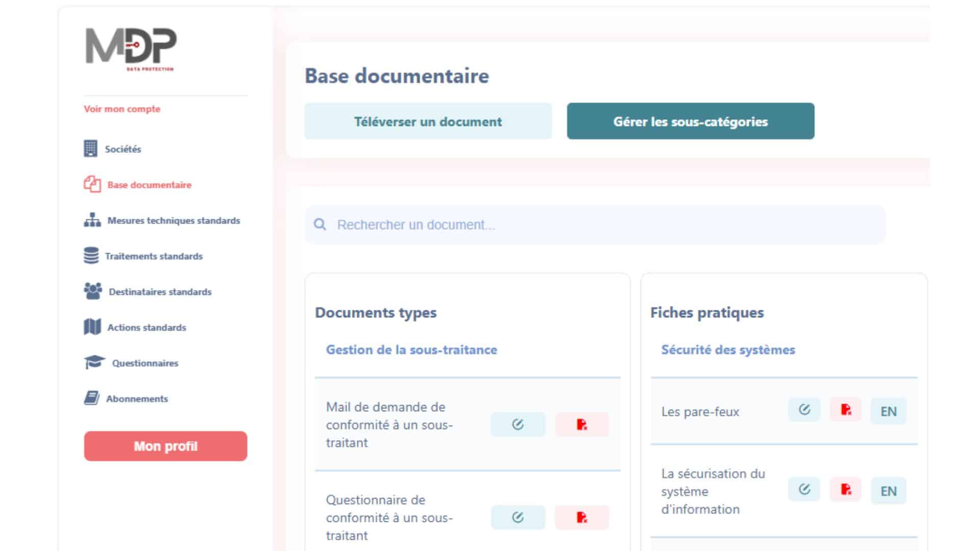This screenshot has height=551, width=980.
Task: Delete the PDF for 'Mail de demande de conformité'
Action: pyautogui.click(x=582, y=424)
